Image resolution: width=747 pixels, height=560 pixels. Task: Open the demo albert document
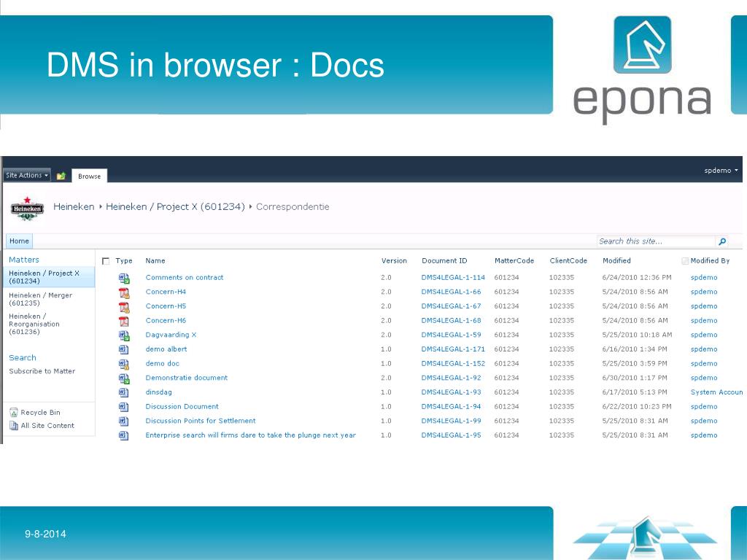166,349
